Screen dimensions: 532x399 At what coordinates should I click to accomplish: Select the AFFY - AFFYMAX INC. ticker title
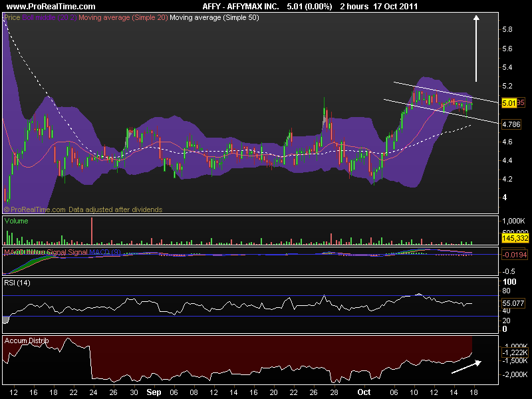pos(241,7)
